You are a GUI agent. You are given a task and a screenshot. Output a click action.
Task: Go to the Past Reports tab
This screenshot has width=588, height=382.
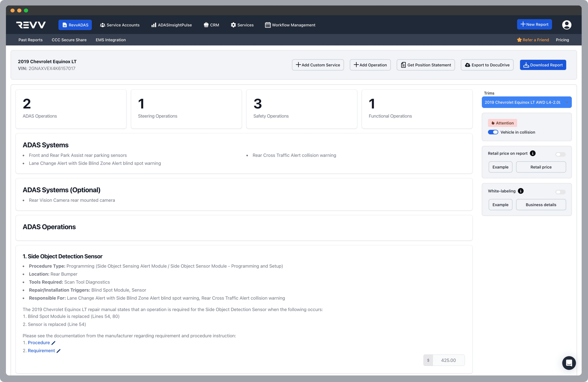coord(30,40)
